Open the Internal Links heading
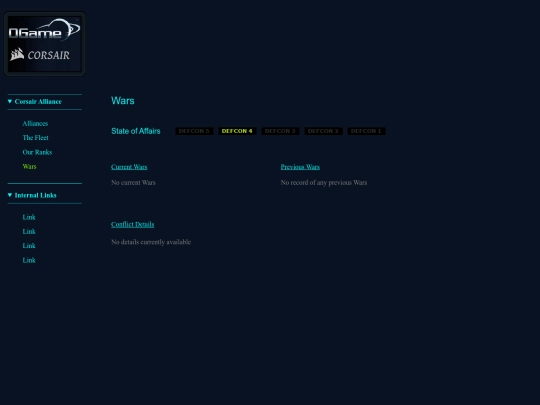Image resolution: width=540 pixels, height=405 pixels. 35,195
